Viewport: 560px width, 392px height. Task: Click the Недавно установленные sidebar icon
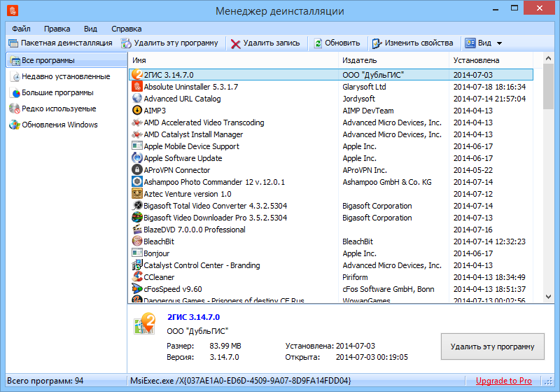15,76
